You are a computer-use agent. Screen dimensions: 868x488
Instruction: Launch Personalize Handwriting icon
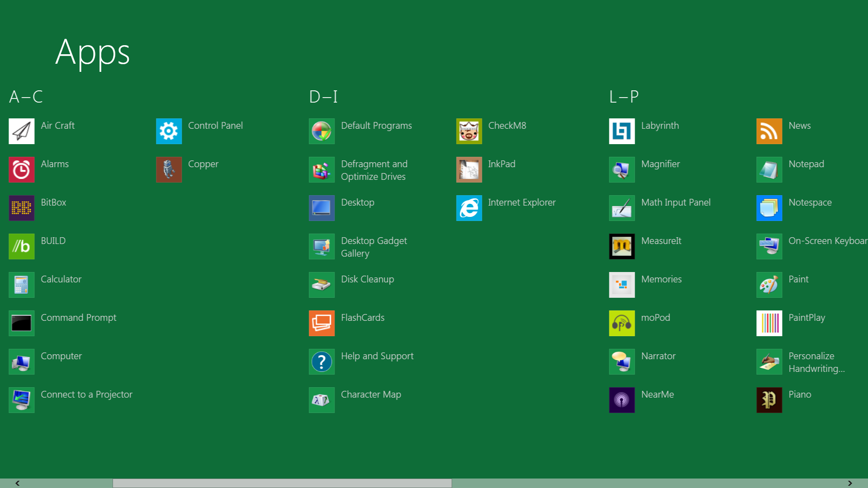click(x=769, y=361)
